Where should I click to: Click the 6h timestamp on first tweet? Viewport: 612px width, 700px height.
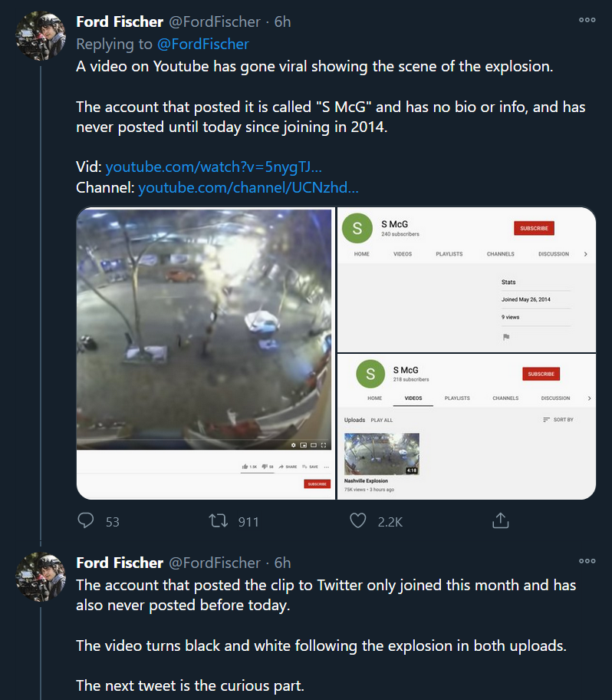pyautogui.click(x=282, y=21)
